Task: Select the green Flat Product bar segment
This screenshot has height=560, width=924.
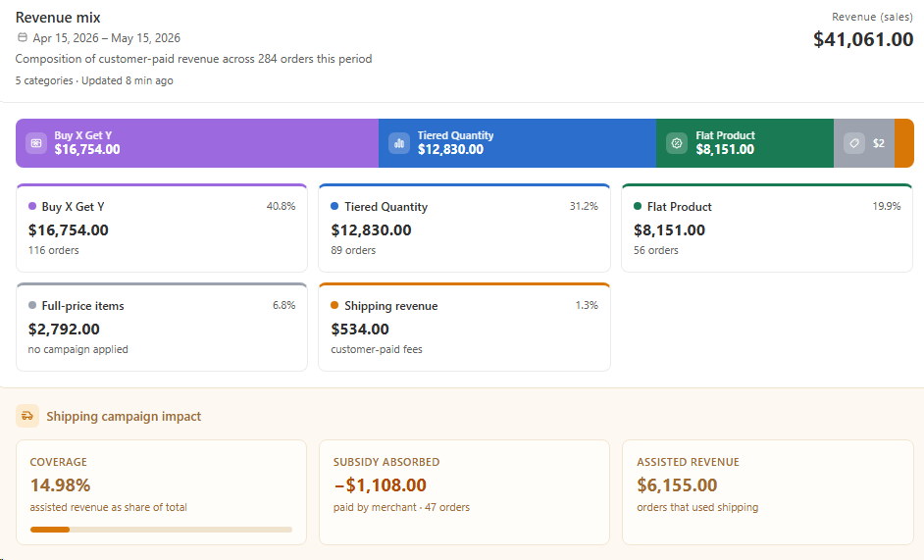Action: [744, 143]
